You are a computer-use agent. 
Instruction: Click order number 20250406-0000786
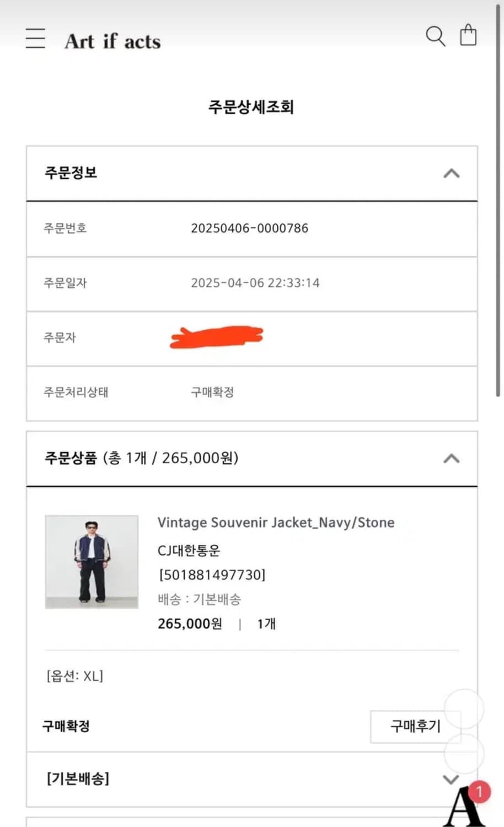[249, 228]
